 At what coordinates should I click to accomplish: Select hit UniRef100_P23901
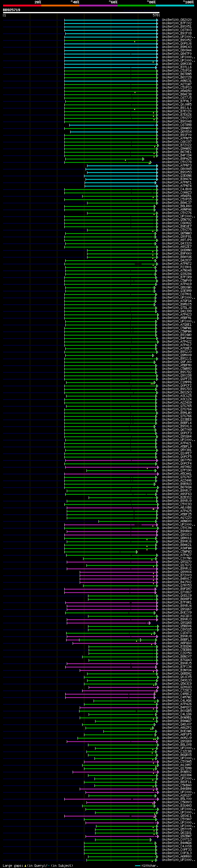click(x=176, y=267)
